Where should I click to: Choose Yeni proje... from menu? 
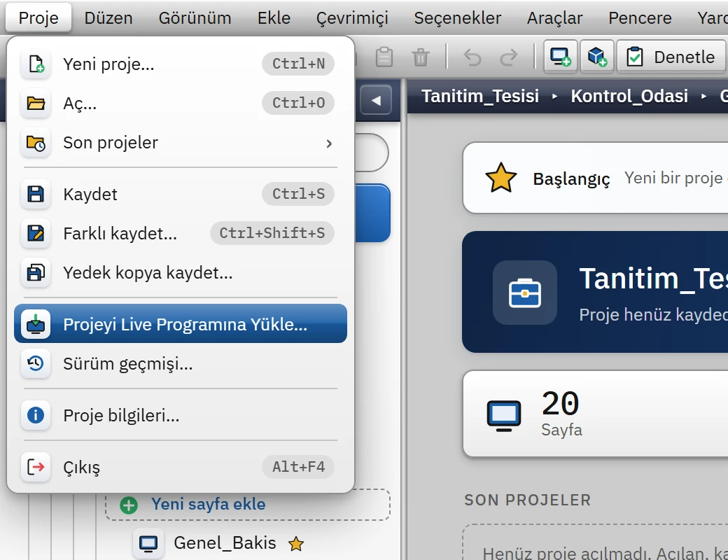(181, 64)
